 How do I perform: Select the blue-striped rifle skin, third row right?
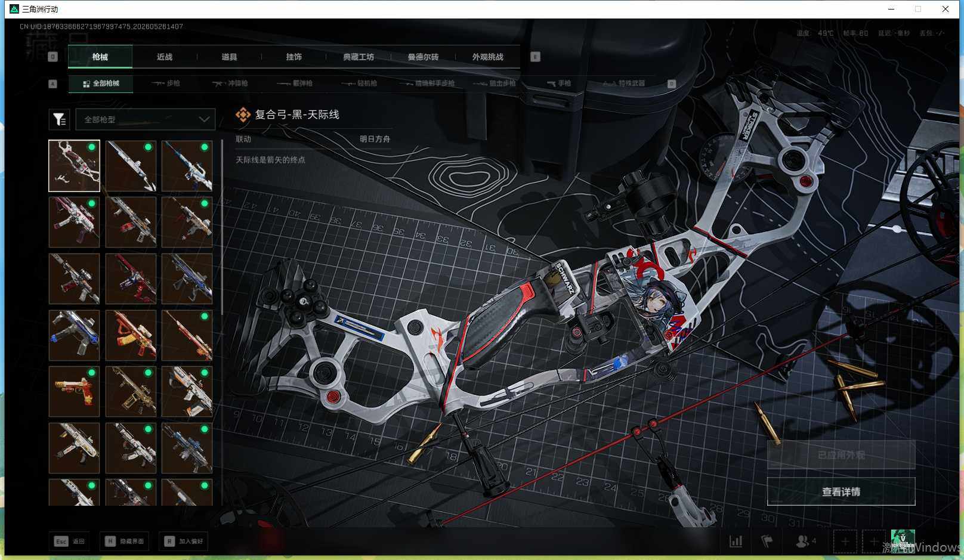[187, 279]
